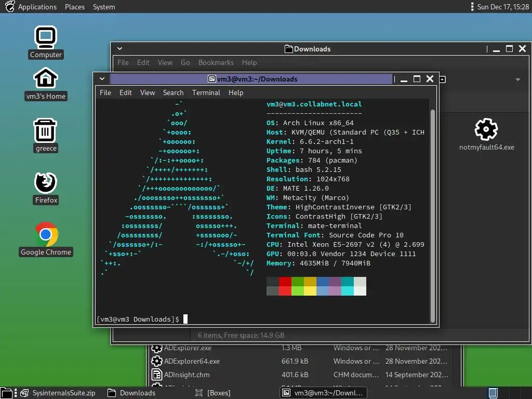Switch to SysinternalsSuite.zip taskbar item
The height and width of the screenshot is (399, 532).
click(58, 393)
